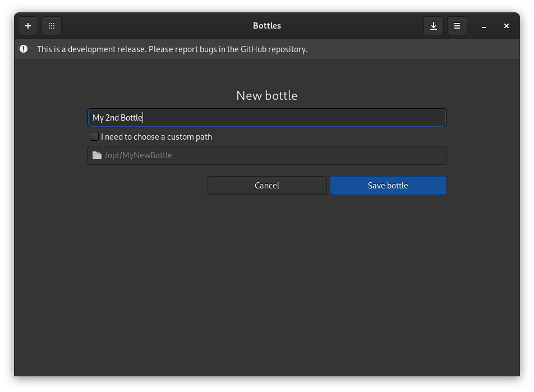The height and width of the screenshot is (392, 534).
Task: Close the Bottles window
Action: (x=507, y=26)
